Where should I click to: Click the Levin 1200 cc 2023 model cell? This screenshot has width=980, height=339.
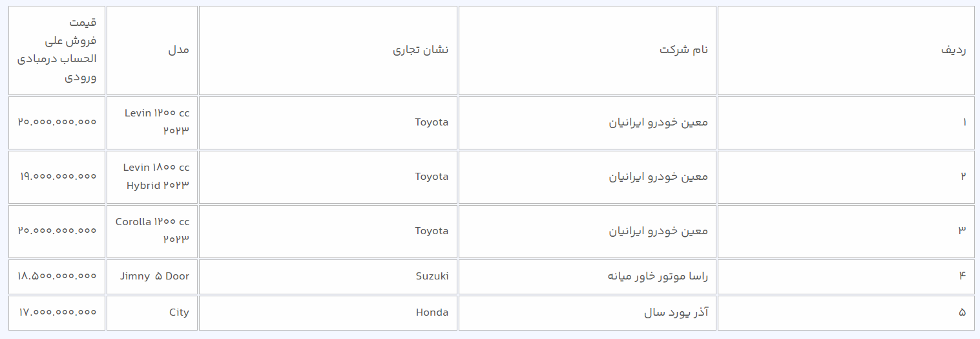pos(157,122)
